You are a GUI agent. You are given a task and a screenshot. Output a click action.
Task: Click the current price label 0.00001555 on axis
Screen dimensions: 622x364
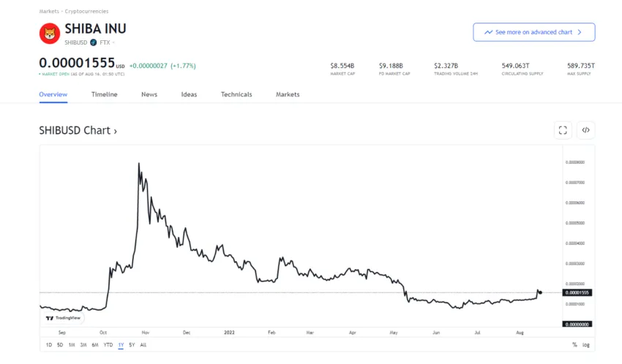577,292
